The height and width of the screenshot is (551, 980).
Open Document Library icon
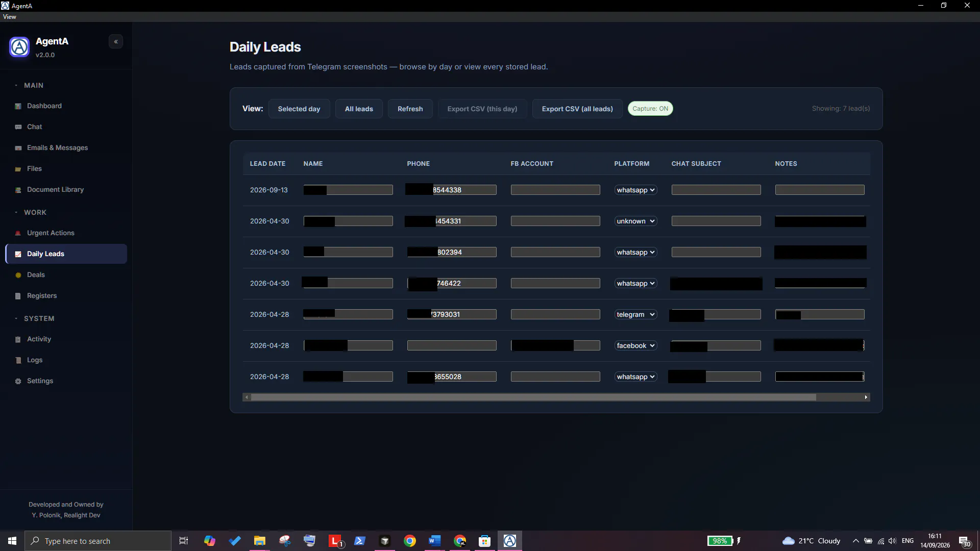tap(18, 190)
